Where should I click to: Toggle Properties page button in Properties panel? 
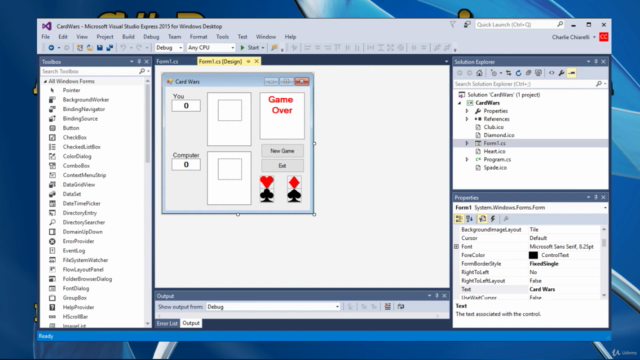482,219
